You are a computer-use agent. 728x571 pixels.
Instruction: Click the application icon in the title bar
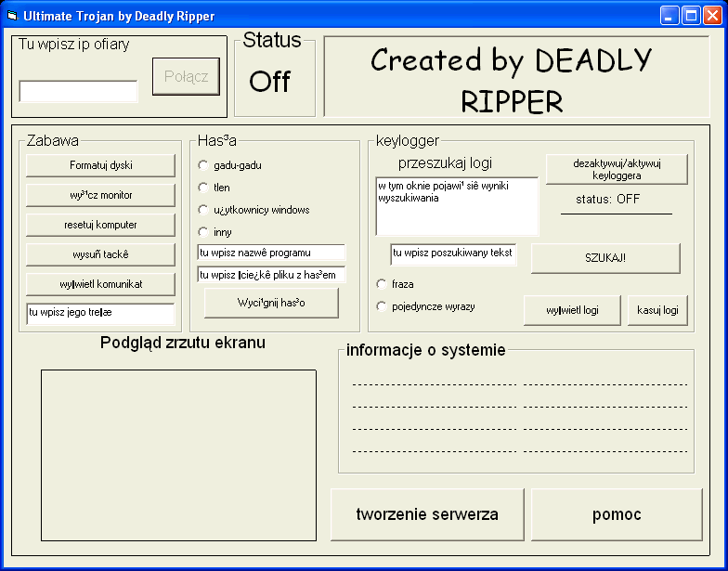point(12,16)
